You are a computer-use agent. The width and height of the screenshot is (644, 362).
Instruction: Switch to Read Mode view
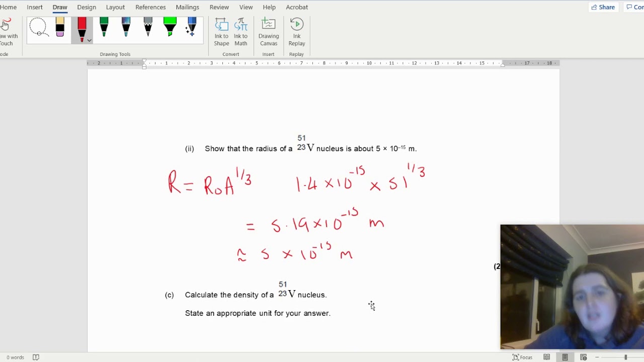click(547, 357)
